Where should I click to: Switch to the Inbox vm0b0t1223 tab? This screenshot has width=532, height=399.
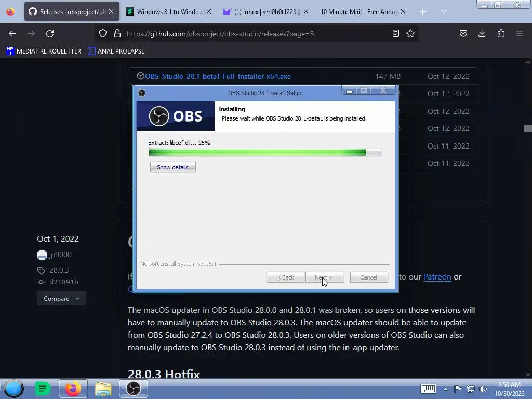pyautogui.click(x=265, y=12)
